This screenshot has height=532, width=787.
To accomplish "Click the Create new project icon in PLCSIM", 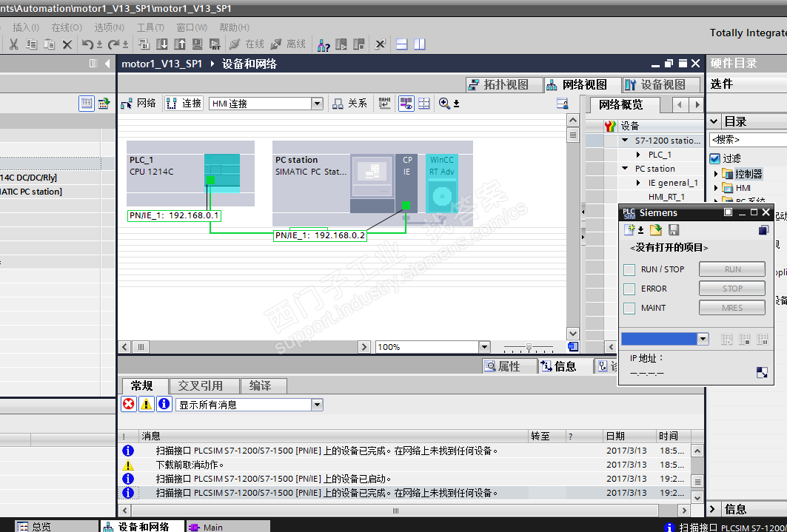I will [629, 229].
